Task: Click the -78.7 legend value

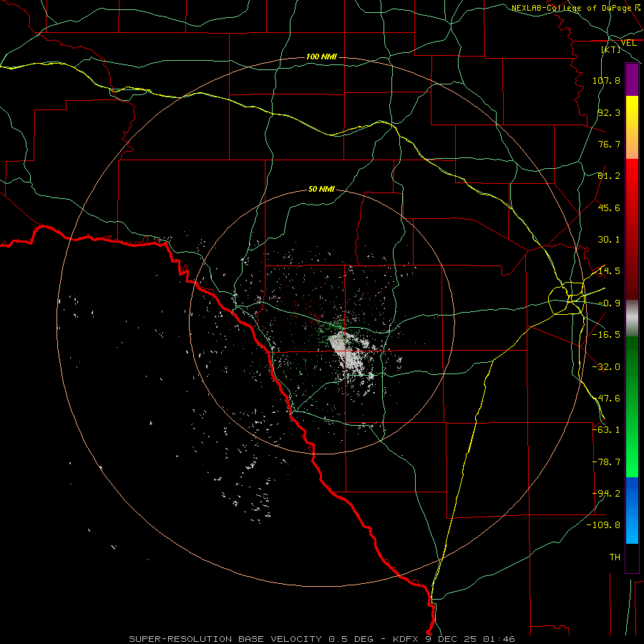Action: (606, 462)
